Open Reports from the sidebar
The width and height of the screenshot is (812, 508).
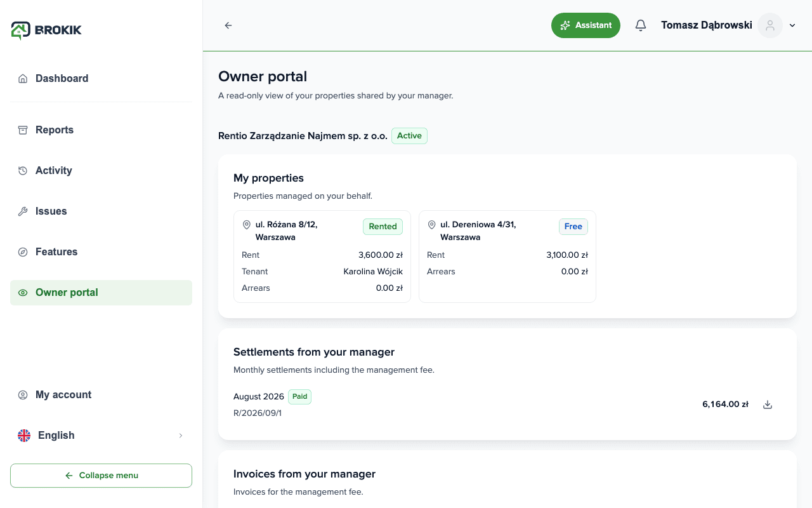(101, 130)
